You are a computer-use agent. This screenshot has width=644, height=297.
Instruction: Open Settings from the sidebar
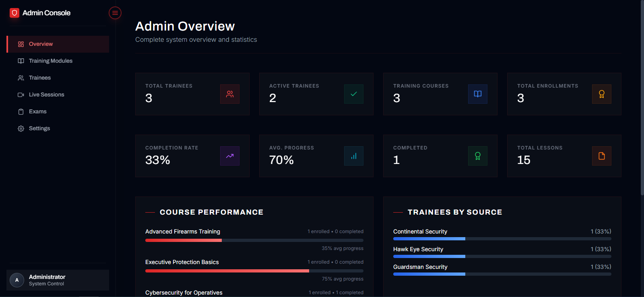(39, 129)
